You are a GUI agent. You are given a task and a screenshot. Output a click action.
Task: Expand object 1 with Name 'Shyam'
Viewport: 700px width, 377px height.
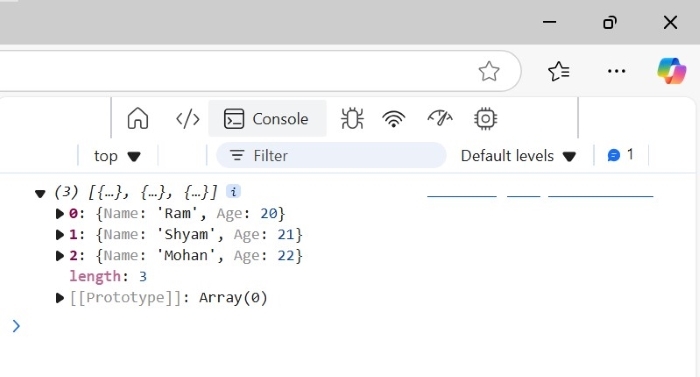[59, 235]
